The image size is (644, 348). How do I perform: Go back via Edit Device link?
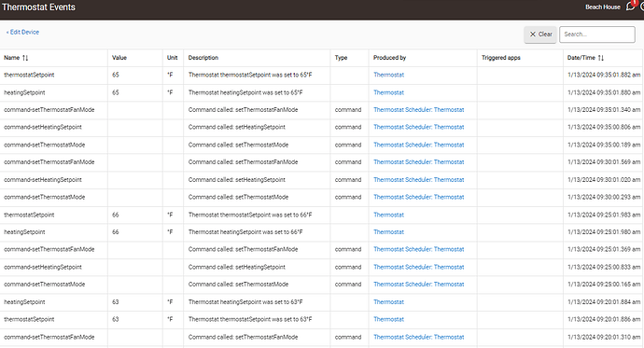point(22,32)
